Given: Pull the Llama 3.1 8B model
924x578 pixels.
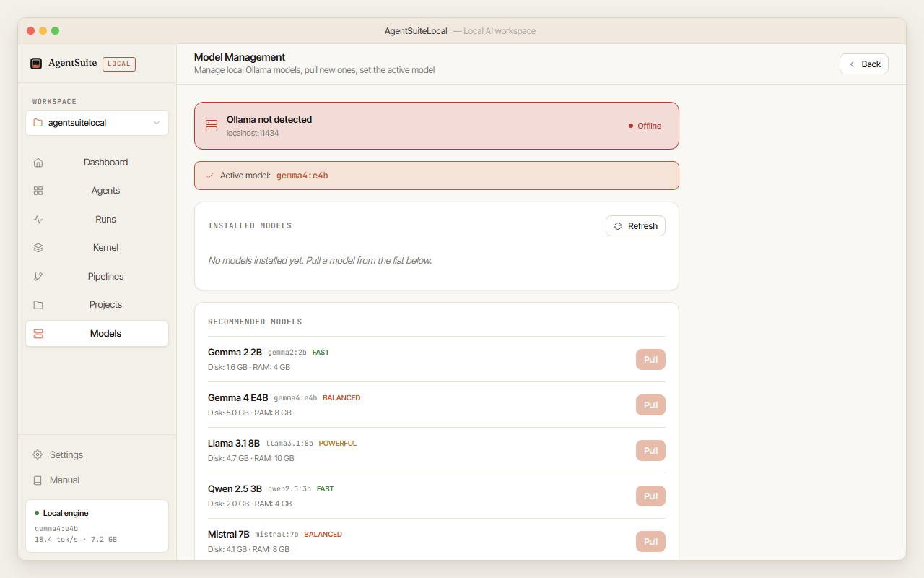Looking at the screenshot, I should tap(650, 451).
